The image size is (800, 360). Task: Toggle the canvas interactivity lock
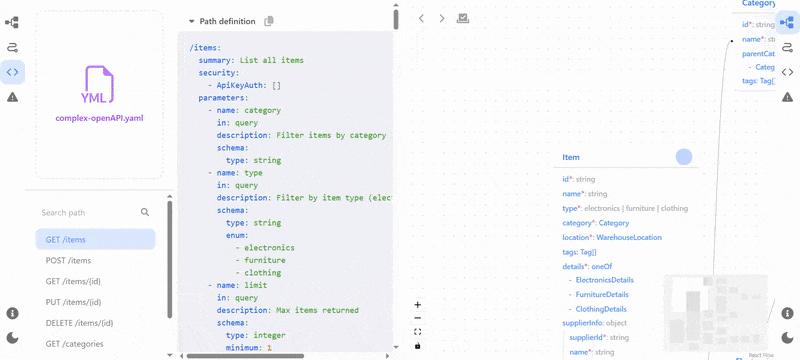417,346
